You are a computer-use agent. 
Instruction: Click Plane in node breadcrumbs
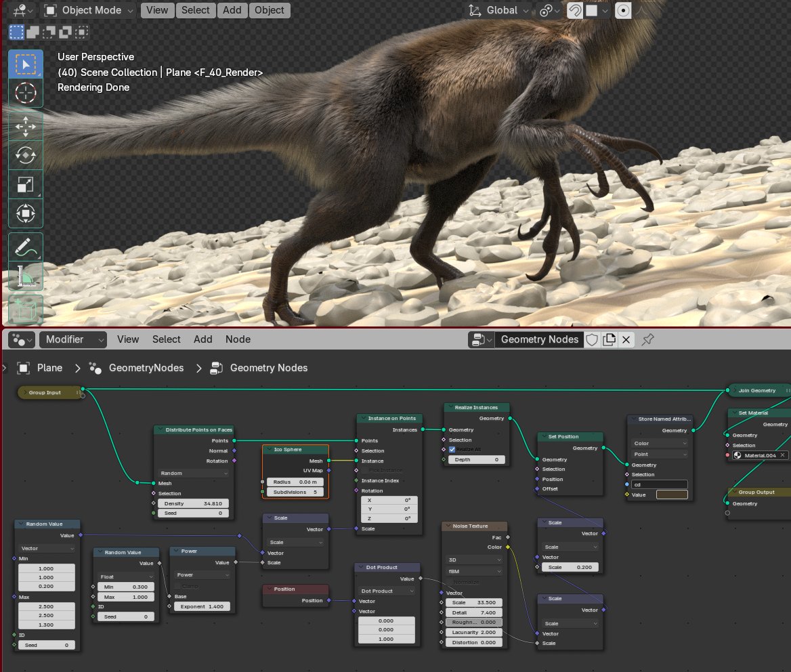(x=49, y=369)
